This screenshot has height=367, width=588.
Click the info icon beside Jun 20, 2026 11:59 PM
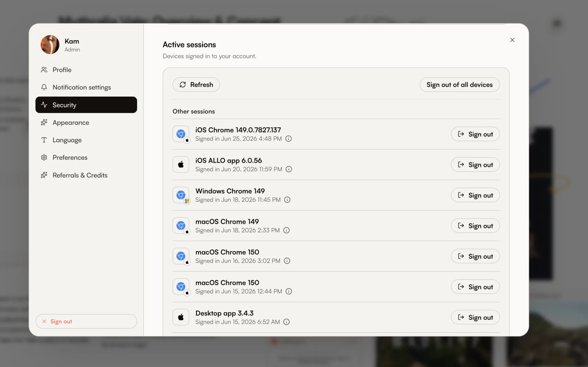point(289,169)
